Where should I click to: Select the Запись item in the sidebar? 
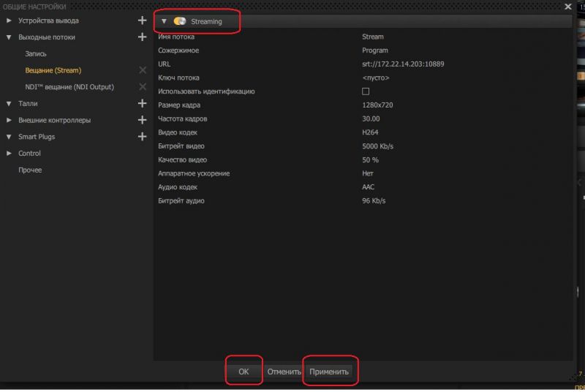pyautogui.click(x=36, y=53)
